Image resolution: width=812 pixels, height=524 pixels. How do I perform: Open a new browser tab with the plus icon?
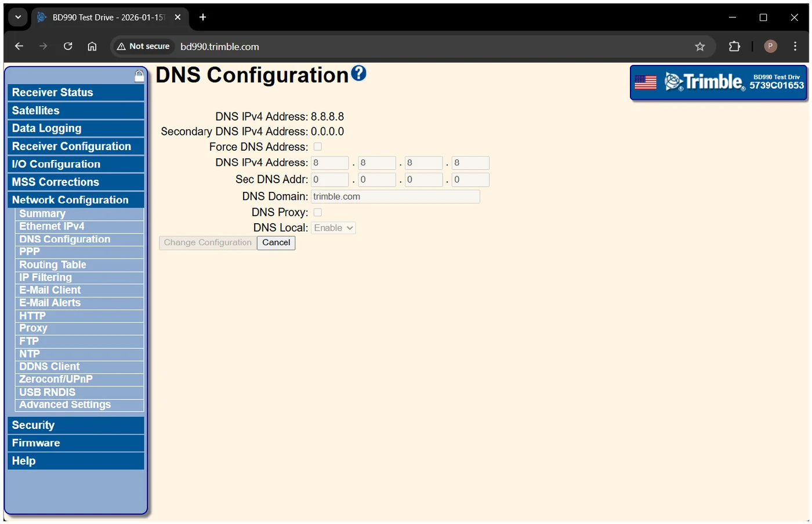click(202, 17)
